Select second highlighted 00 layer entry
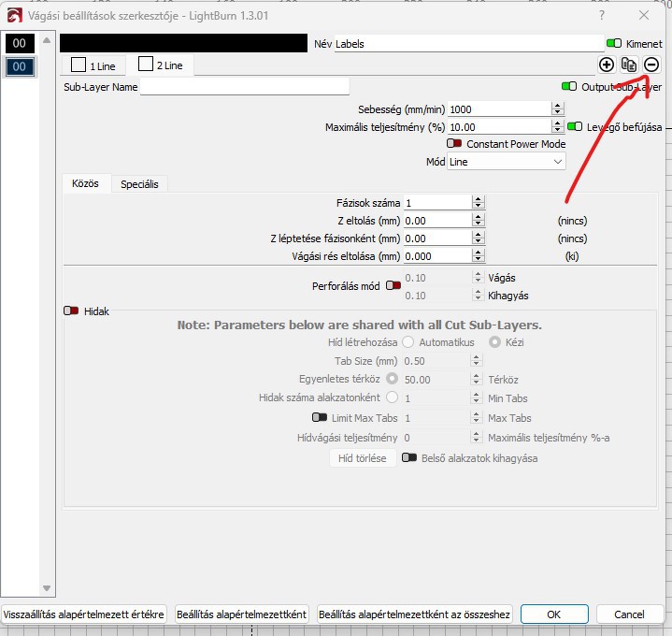Screen dimensions: 672x636 tap(20, 67)
